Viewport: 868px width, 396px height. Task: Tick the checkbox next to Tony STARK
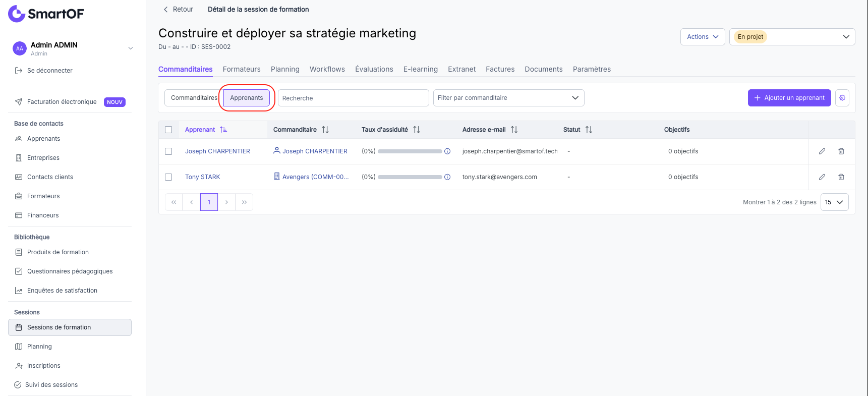pyautogui.click(x=168, y=177)
